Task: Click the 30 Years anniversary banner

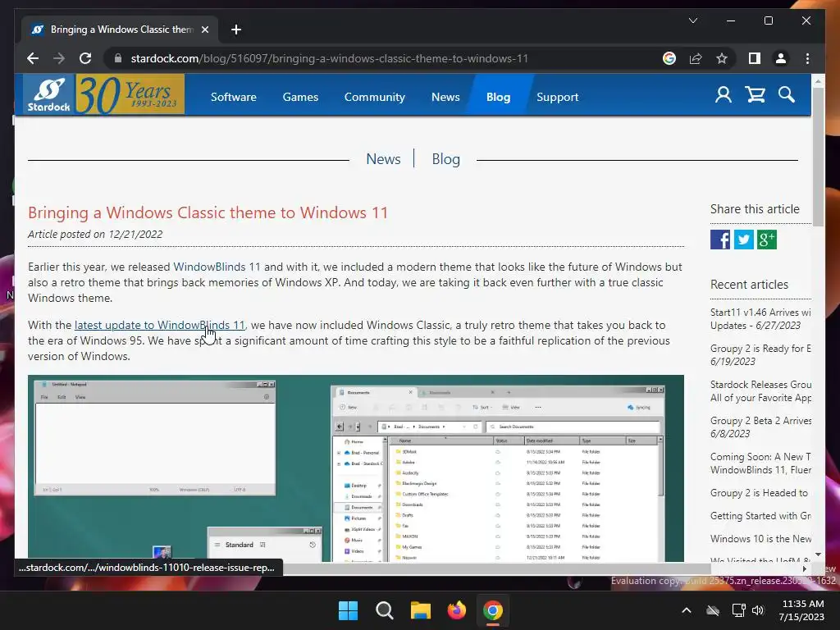Action: (x=130, y=94)
